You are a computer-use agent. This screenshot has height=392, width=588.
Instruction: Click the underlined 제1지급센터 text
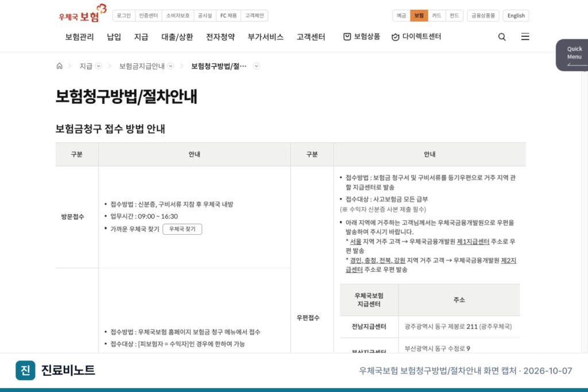point(473,242)
